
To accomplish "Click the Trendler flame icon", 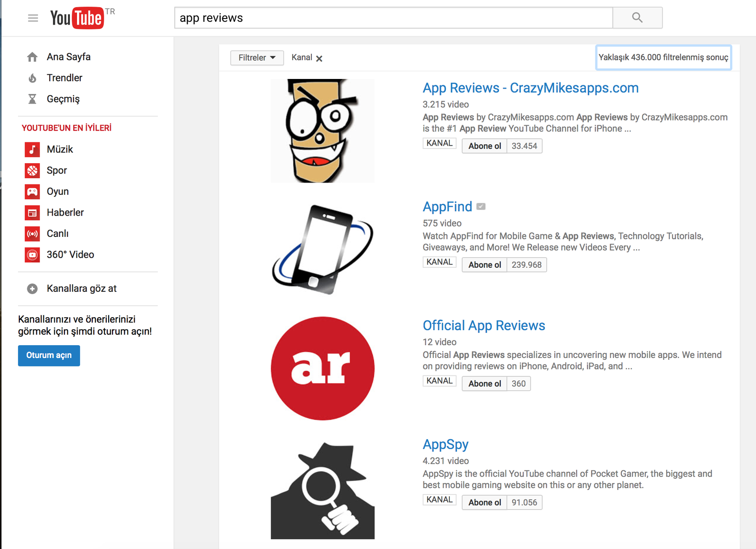I will pos(32,78).
